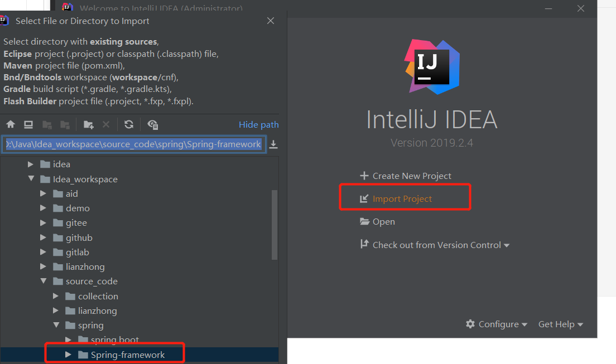Click the Delete toolbar icon
Viewport: 616px width, 364px height.
coord(106,124)
